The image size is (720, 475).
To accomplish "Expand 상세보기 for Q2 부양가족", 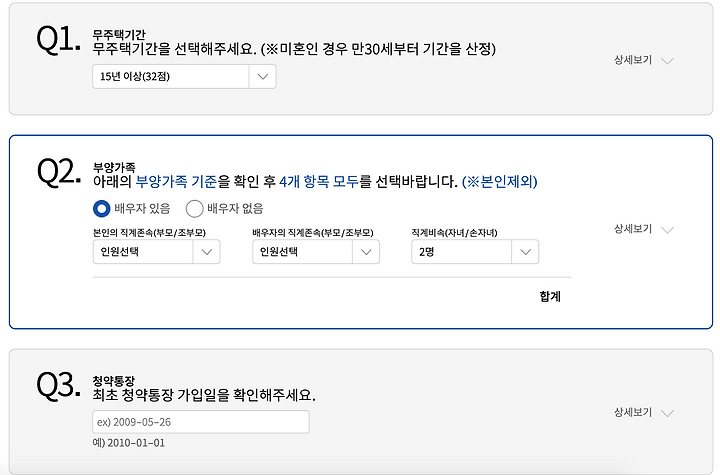I will [643, 229].
